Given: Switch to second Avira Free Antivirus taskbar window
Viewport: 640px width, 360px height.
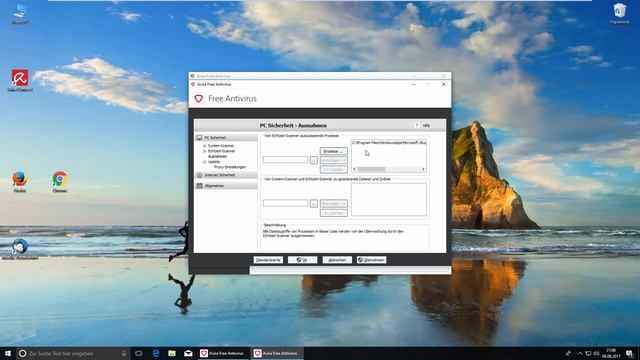Looking at the screenshot, I should click(x=278, y=353).
